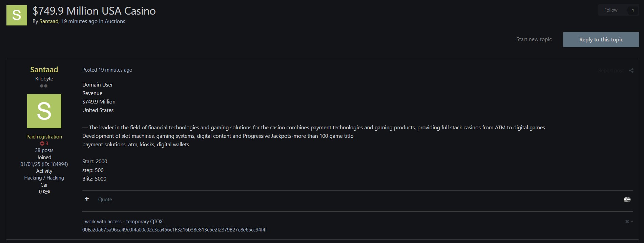This screenshot has height=243, width=644.
Task: Open the Auctions forum link
Action: click(115, 21)
